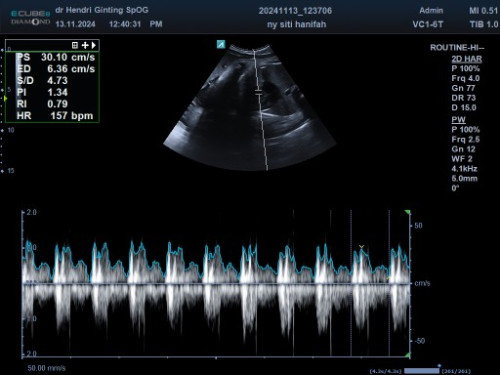This screenshot has height=375, width=500.
Task: Click the green triangle at spectrum top right
Action: click(407, 212)
